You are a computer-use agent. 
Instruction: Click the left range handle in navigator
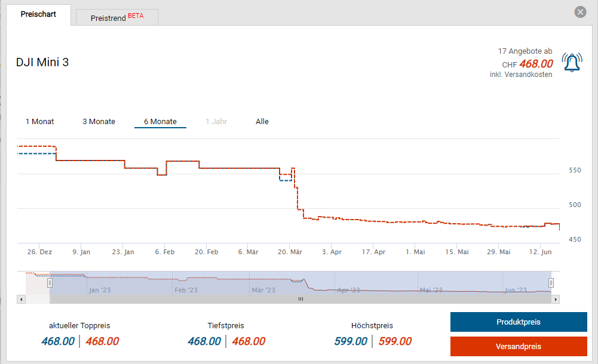50,283
